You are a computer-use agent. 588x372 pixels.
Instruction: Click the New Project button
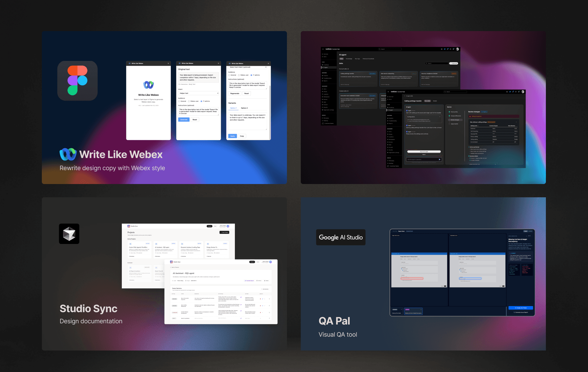tap(224, 232)
